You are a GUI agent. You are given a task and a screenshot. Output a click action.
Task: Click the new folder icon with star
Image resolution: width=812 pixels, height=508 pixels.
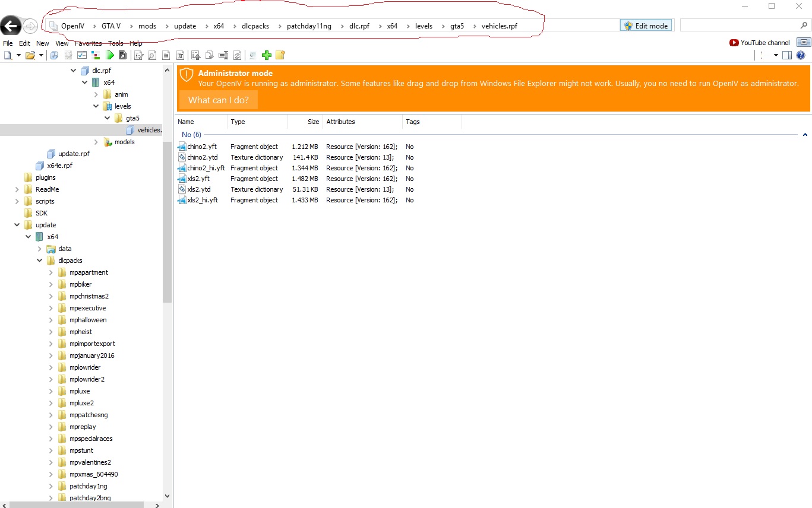click(280, 55)
